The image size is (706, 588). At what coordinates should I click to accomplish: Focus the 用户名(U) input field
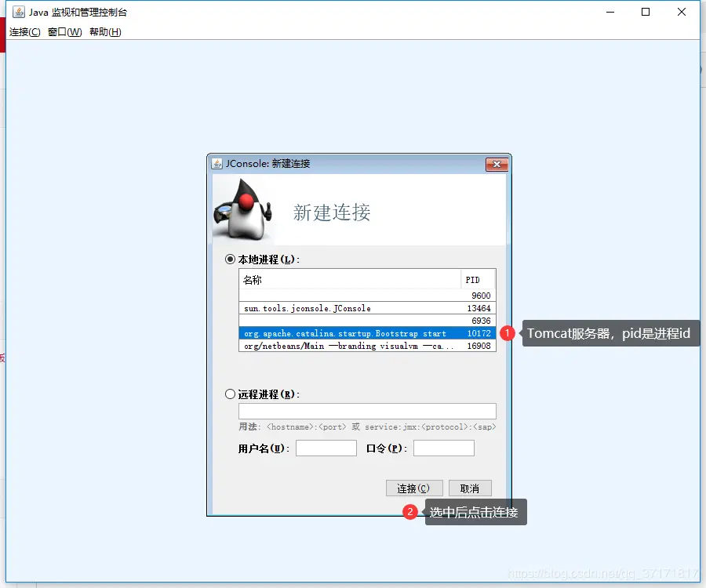[x=326, y=448]
